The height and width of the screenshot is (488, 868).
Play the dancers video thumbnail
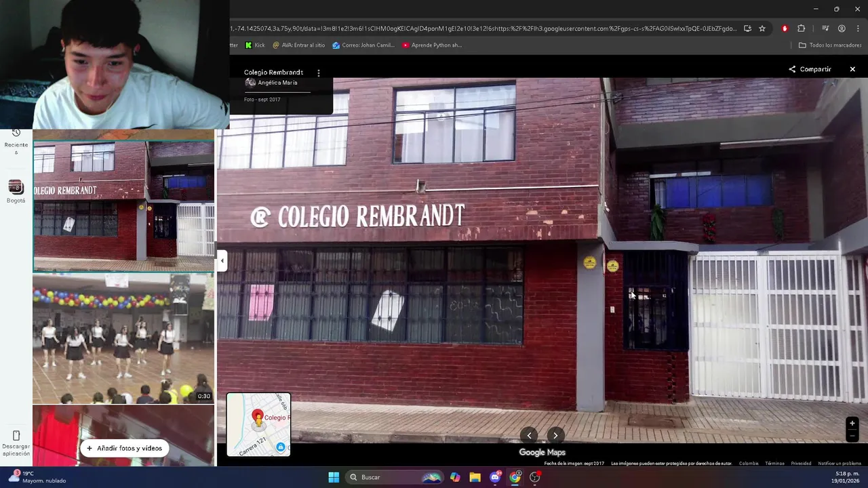[123, 338]
